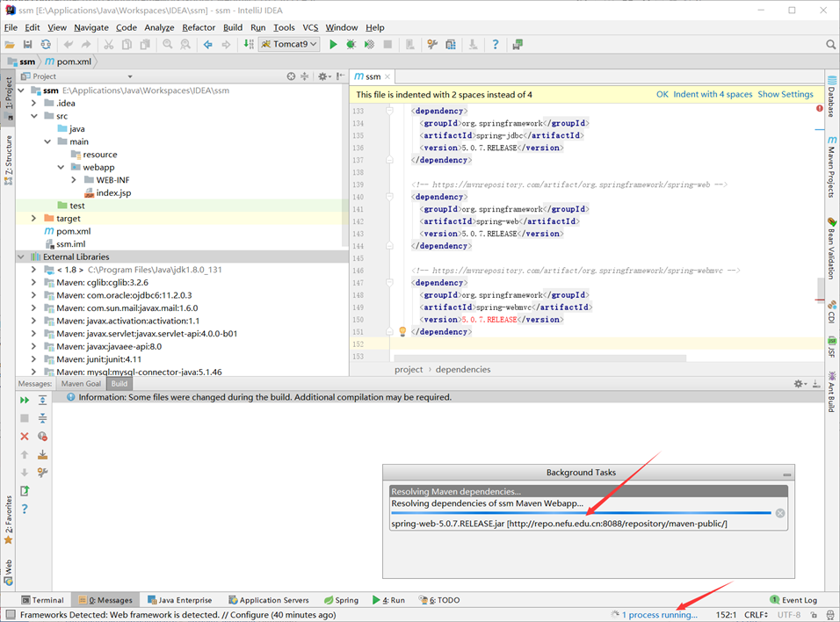Click the Cut scissors icon

109,45
